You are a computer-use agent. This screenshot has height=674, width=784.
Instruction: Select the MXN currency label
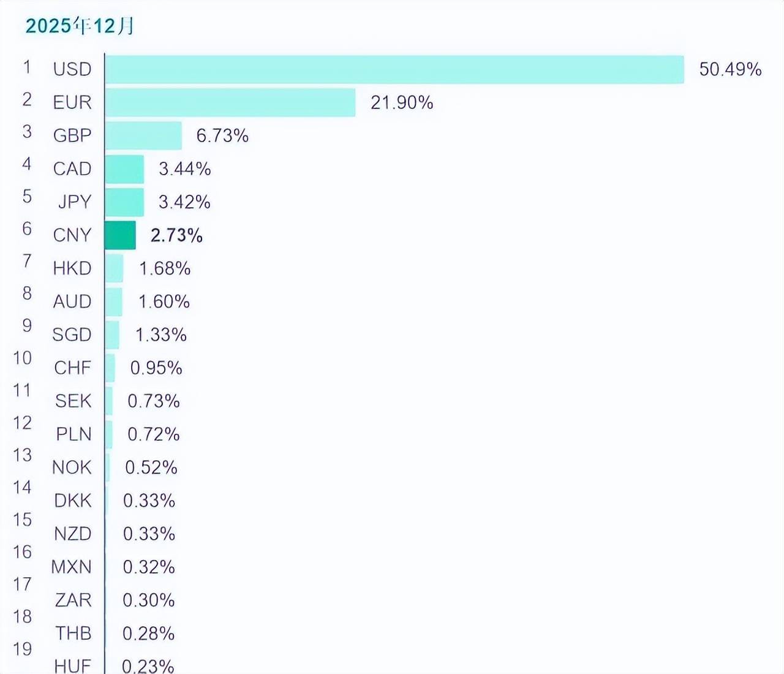click(72, 567)
